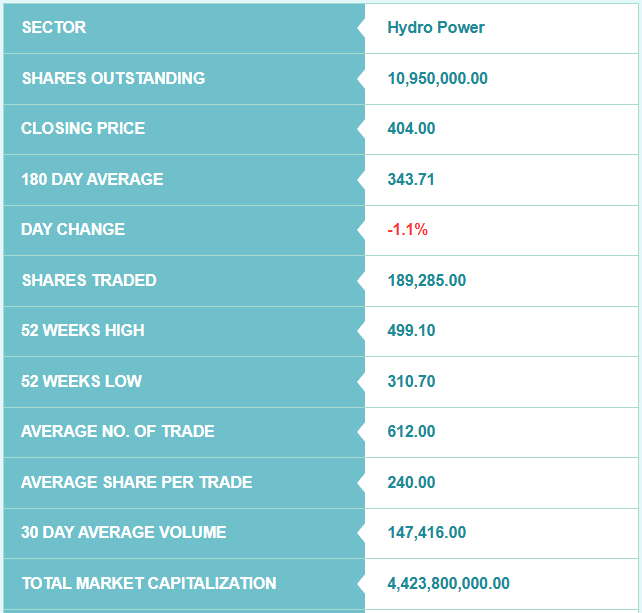Click the 147,416.00 average volume value

coord(426,532)
